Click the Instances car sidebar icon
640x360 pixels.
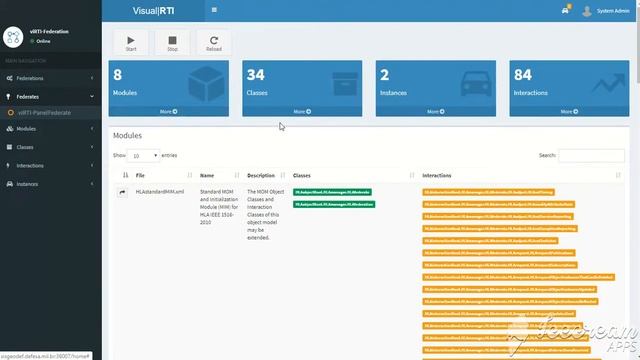point(9,184)
